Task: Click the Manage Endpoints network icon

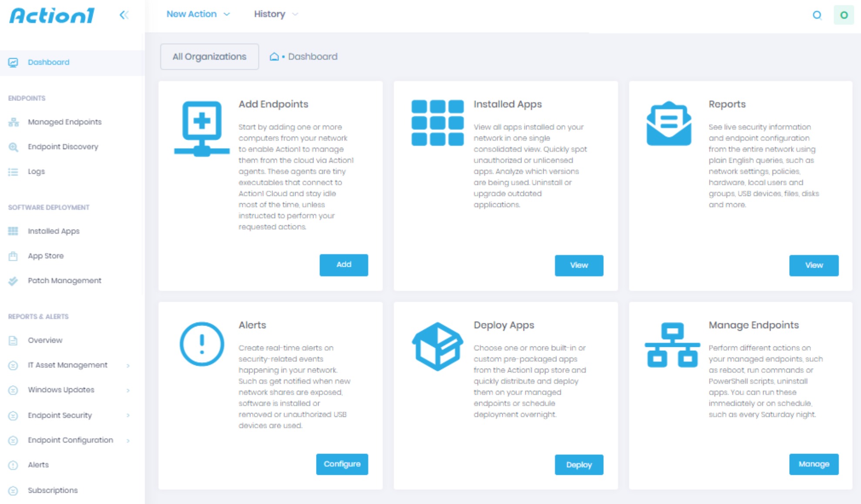Action: coord(672,345)
